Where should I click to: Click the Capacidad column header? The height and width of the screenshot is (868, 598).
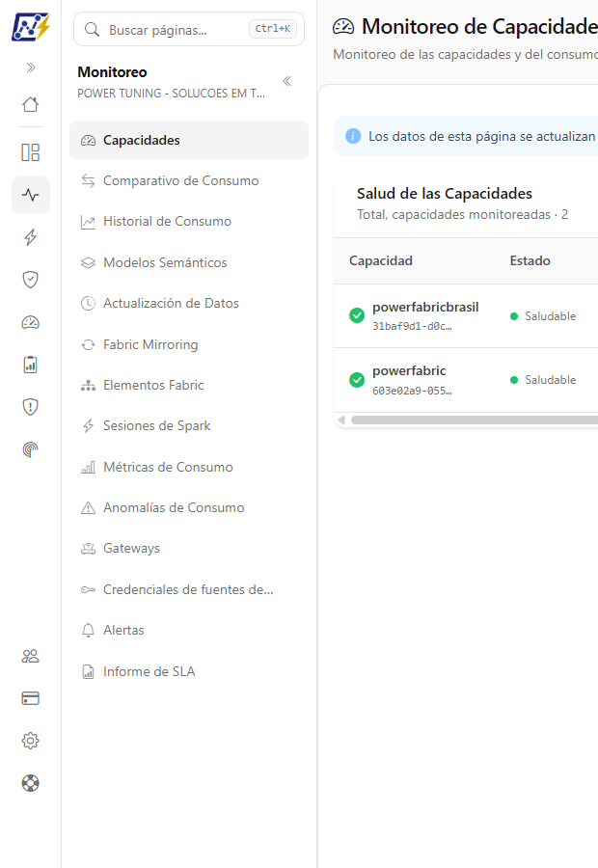pyautogui.click(x=380, y=260)
